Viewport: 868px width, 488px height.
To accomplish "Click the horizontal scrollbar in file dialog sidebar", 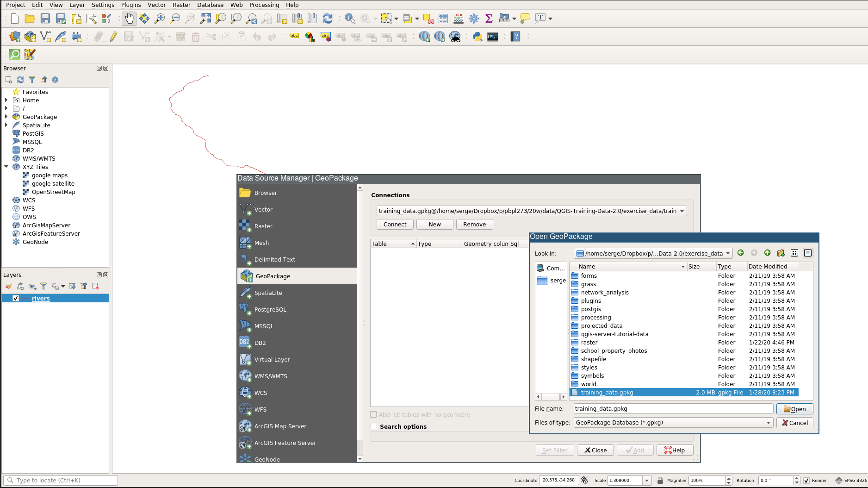I will click(551, 397).
